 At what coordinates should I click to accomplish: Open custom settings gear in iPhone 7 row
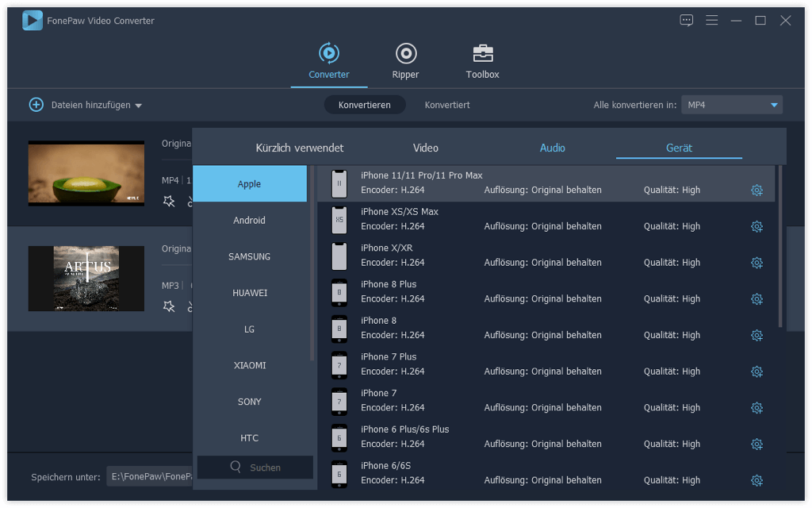[x=756, y=408]
